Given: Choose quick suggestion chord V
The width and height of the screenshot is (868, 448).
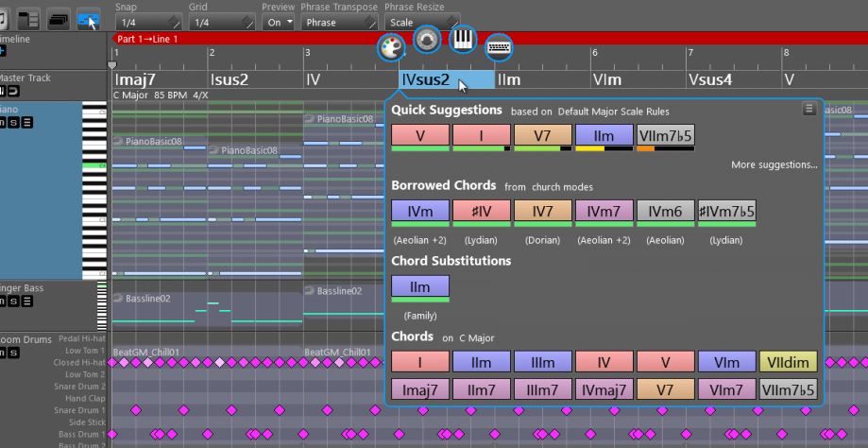Looking at the screenshot, I should [x=420, y=135].
